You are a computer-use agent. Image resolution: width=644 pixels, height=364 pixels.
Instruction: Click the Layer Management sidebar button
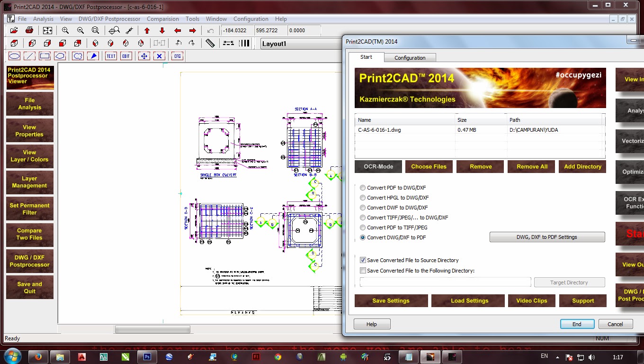(30, 182)
